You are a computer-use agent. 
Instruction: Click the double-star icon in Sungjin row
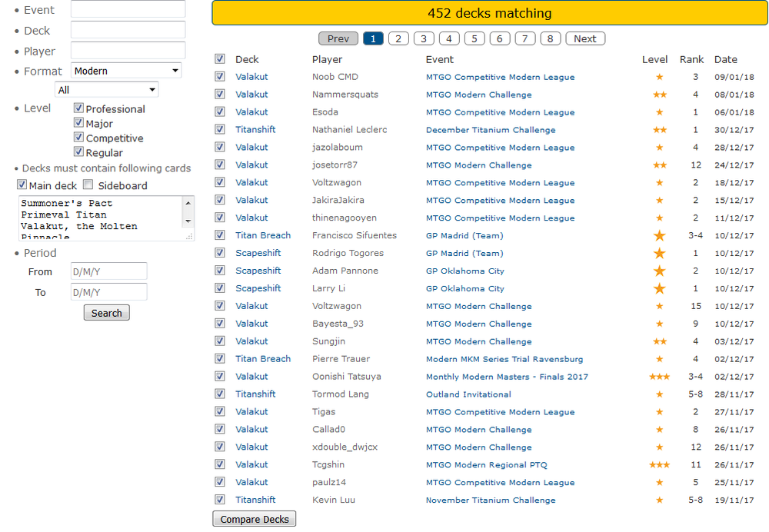659,341
